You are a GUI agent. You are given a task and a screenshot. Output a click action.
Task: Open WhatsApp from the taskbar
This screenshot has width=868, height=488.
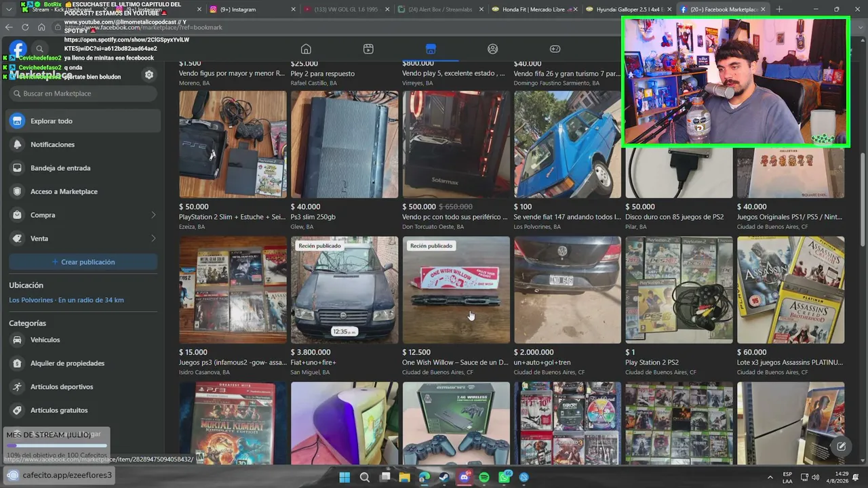tap(505, 477)
